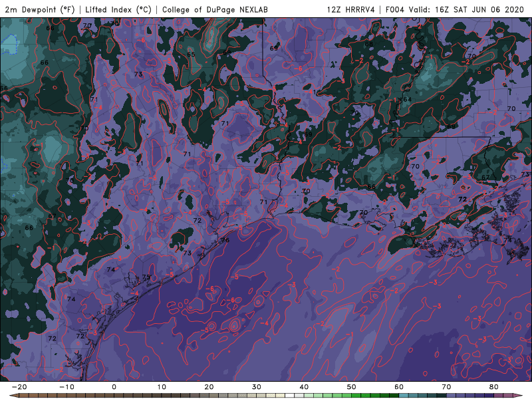Click the 80 label on the color scale

click(x=494, y=387)
